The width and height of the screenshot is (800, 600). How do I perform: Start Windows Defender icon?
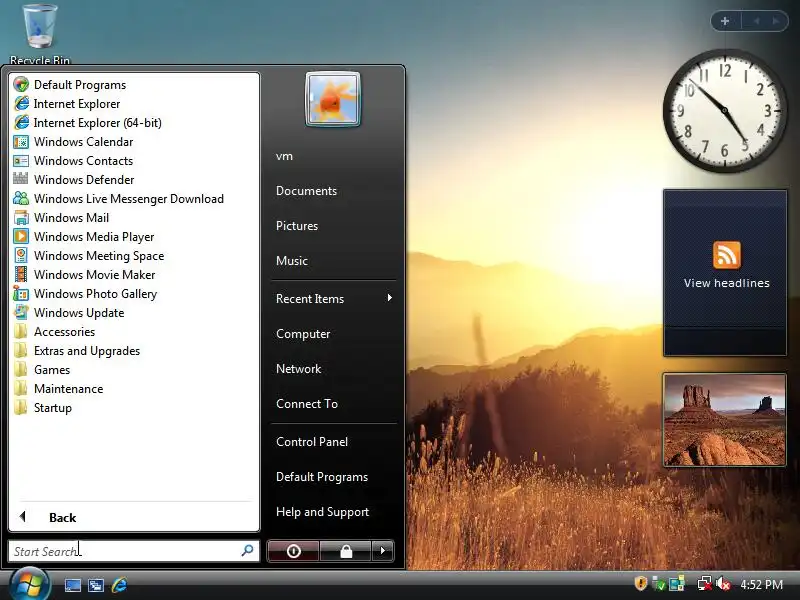point(21,180)
